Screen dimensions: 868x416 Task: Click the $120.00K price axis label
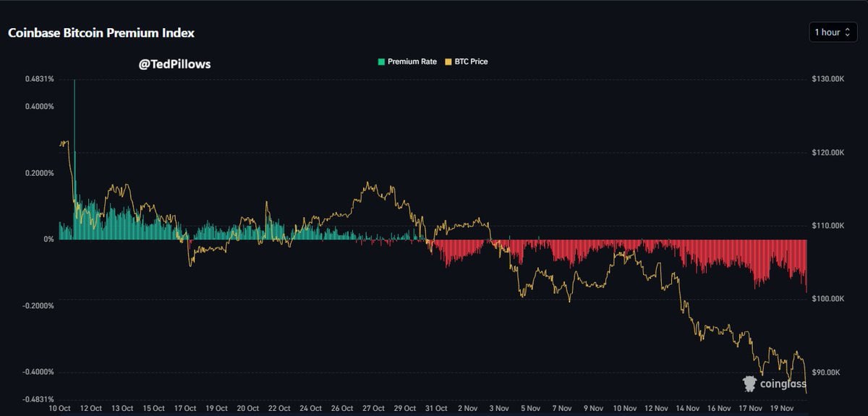coord(828,153)
